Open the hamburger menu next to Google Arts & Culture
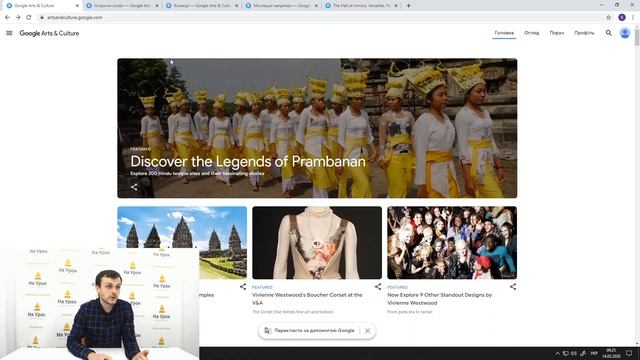 [9, 33]
